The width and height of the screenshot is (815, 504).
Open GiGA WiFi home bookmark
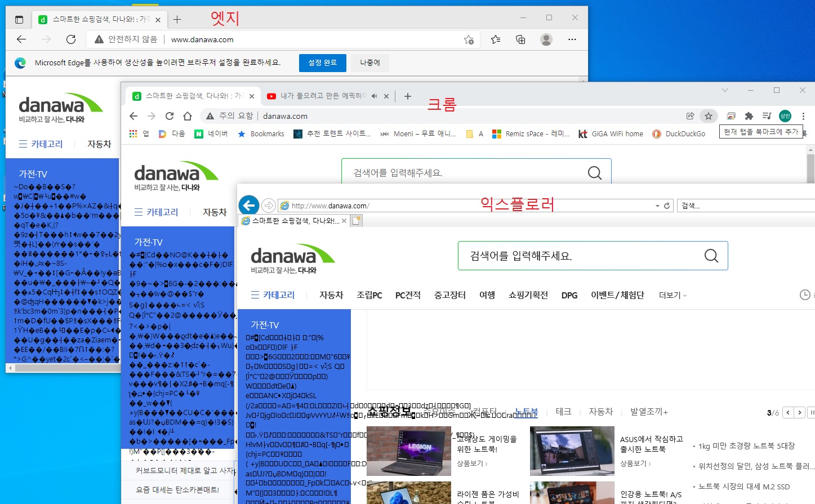pos(611,134)
